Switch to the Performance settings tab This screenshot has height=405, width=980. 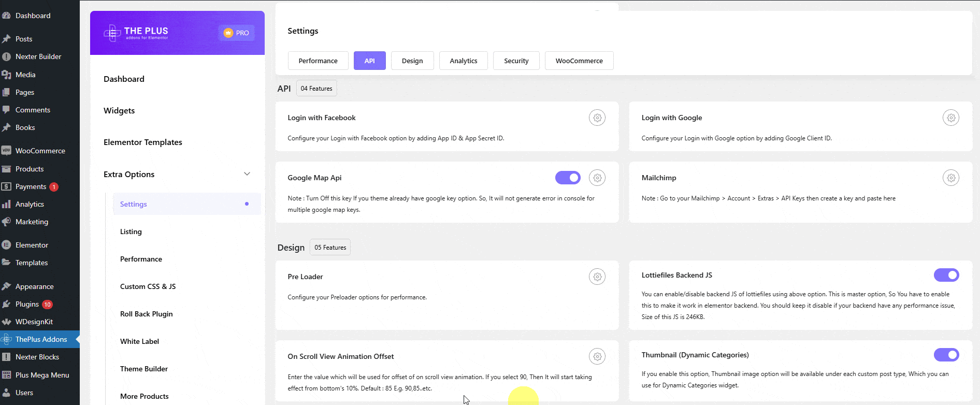pos(318,61)
